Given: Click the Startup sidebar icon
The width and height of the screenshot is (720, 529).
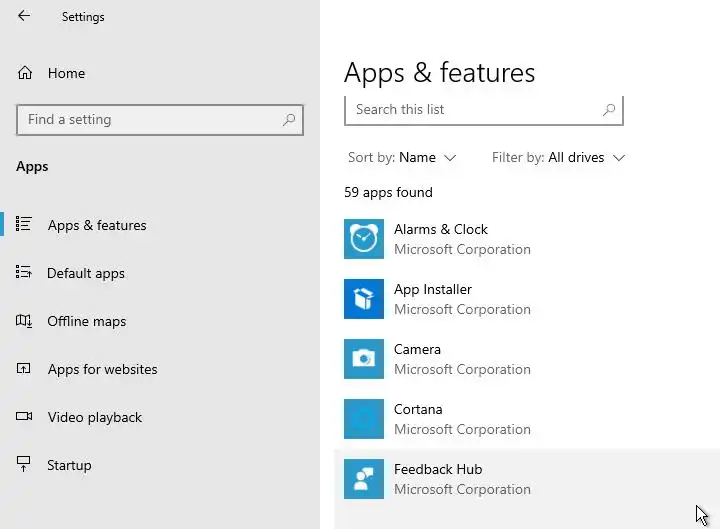Looking at the screenshot, I should click(25, 465).
